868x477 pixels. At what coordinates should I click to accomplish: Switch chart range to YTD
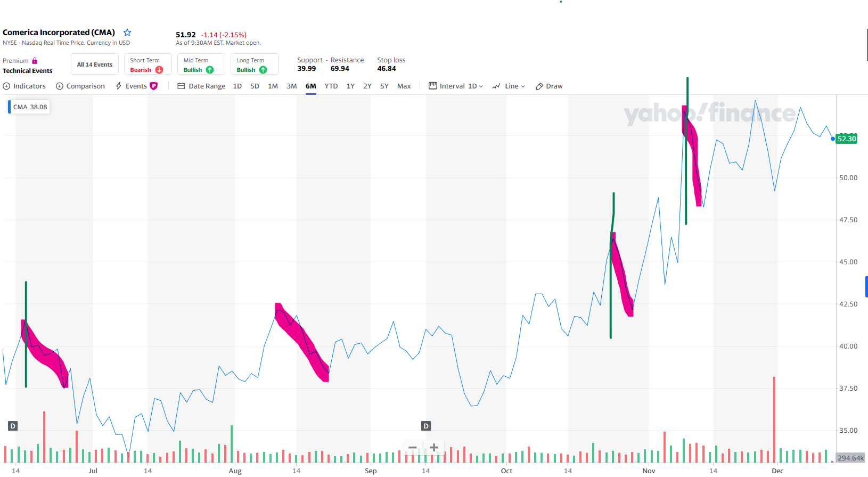[331, 86]
